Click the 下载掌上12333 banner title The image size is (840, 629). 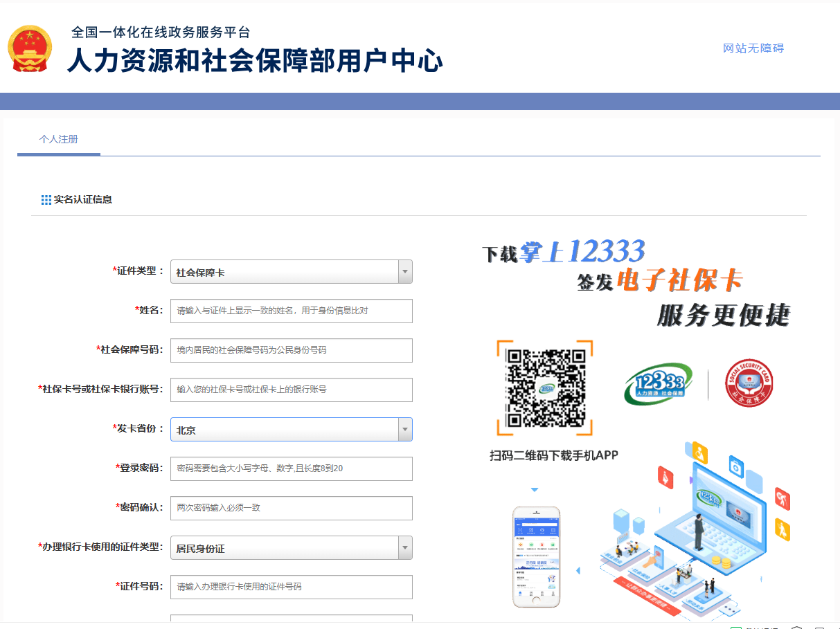[x=564, y=252]
